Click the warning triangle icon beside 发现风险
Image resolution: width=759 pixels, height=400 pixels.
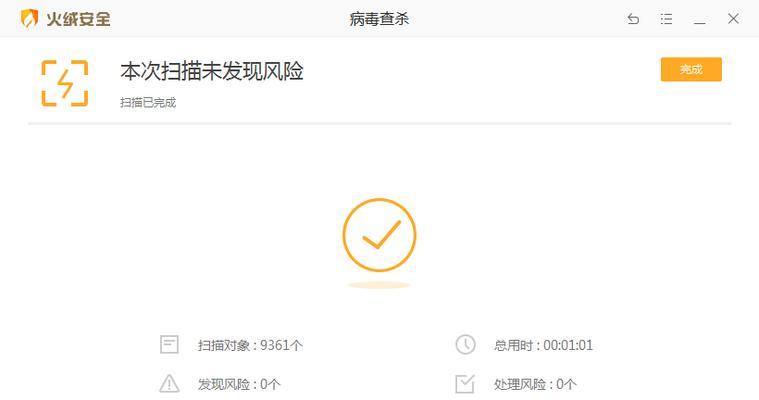169,384
